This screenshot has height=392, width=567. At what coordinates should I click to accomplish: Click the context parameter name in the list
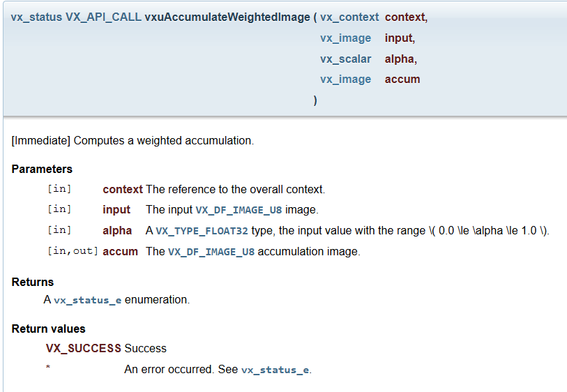pos(123,189)
